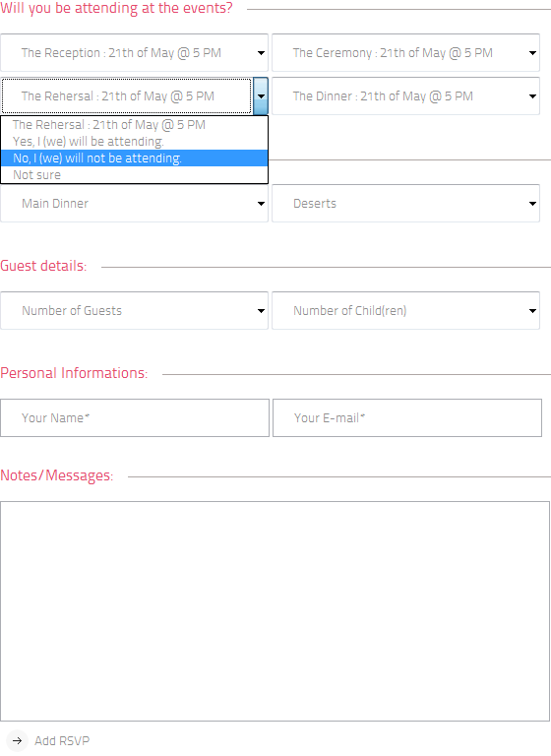Pick the 'Not sure' option
The height and width of the screenshot is (756, 551).
click(134, 175)
